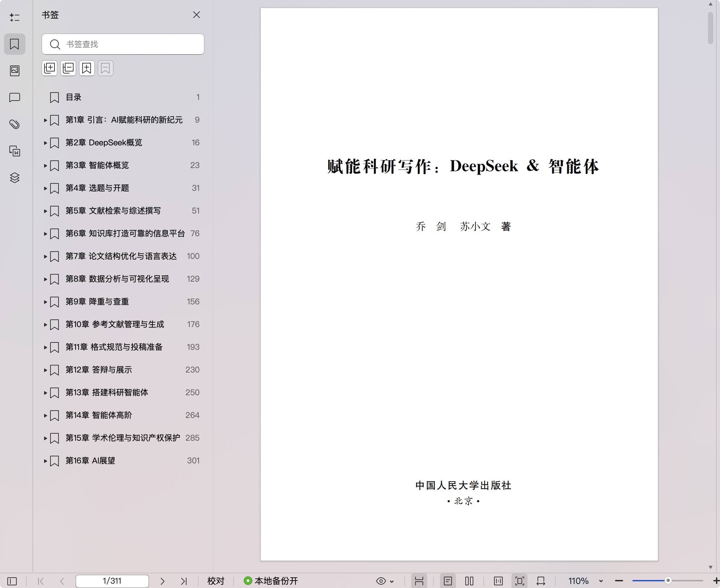Screen dimensions: 720x588
Task: Open 第15章 学术伦理与知识产权保护
Action: click(x=123, y=438)
